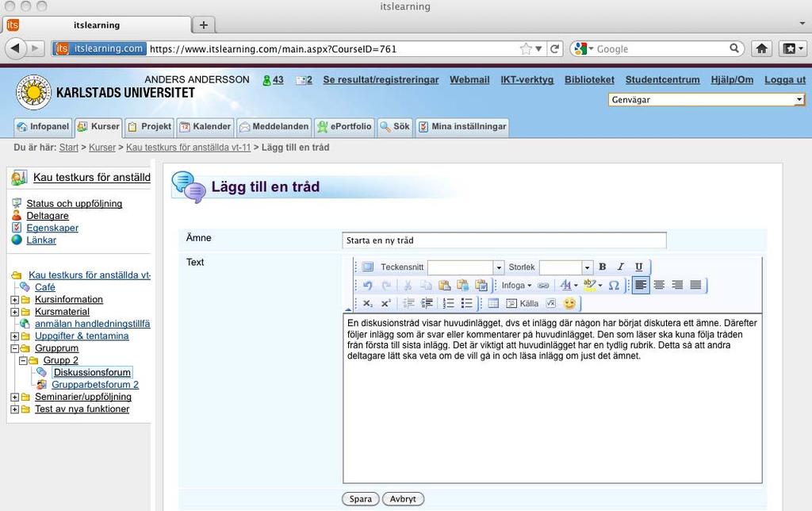Toggle underline formatting in the editor
This screenshot has height=511, width=812.
tap(638, 267)
